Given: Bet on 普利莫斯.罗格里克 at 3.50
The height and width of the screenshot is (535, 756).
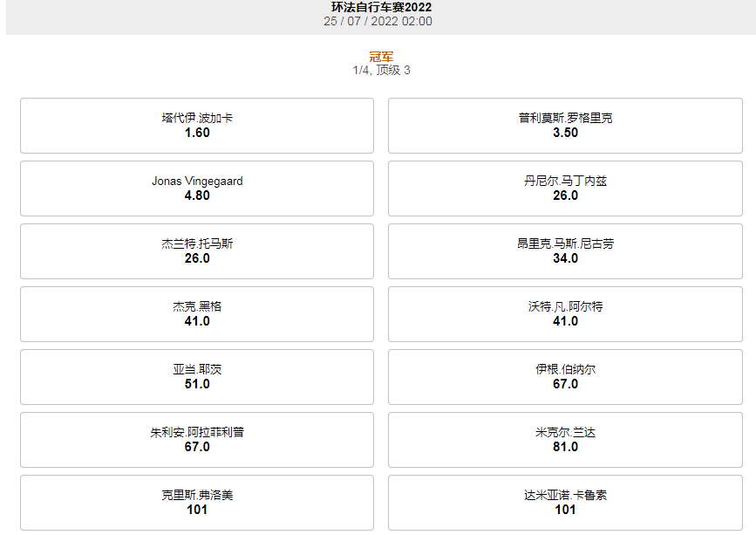Looking at the screenshot, I should tap(565, 126).
